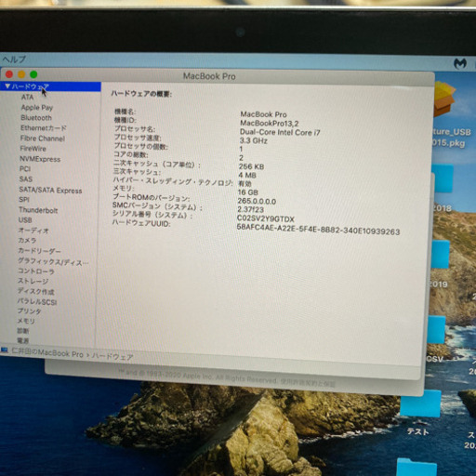Select 診断 in the sidebar
The height and width of the screenshot is (476, 476).
tap(22, 331)
